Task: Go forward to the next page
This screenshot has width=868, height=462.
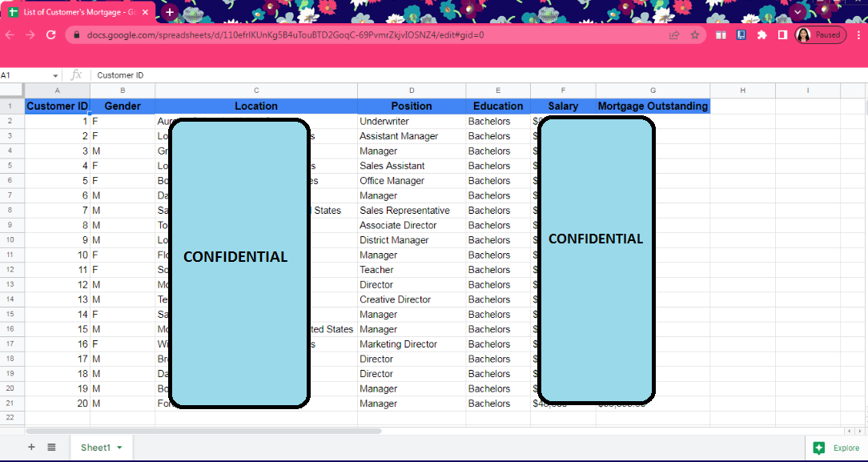Action: [30, 35]
